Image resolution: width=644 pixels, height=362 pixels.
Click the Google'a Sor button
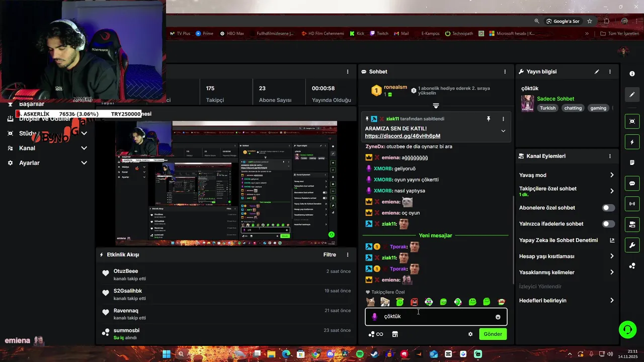(x=563, y=21)
